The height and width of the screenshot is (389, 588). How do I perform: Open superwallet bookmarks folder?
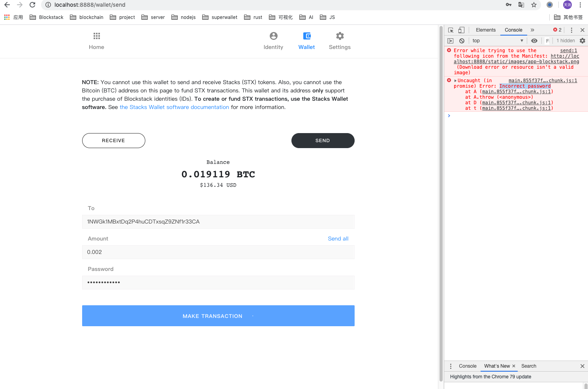tap(220, 17)
